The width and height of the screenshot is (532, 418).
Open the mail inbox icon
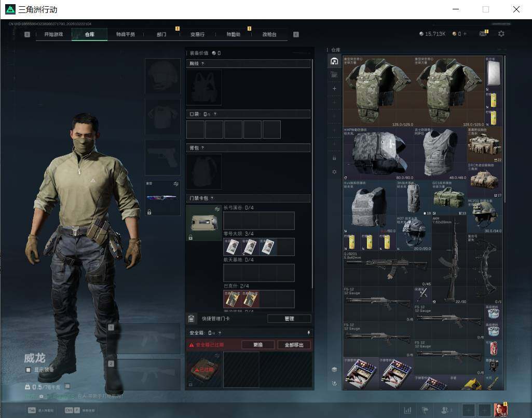tap(483, 33)
